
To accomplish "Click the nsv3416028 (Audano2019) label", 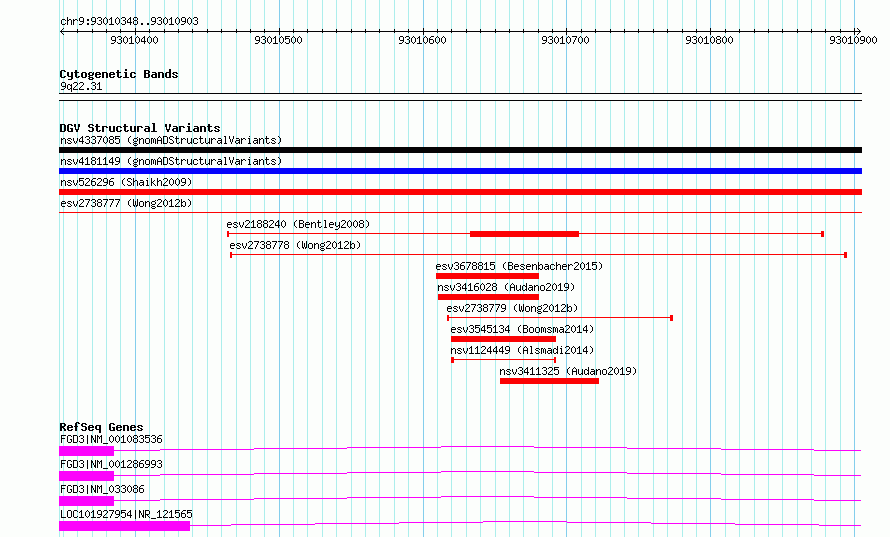I will (x=506, y=287).
